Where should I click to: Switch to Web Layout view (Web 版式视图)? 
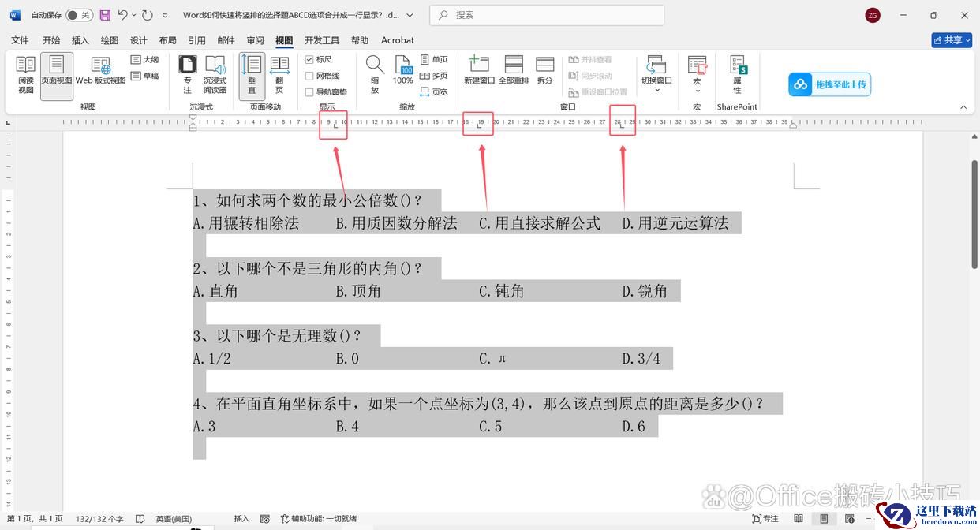click(100, 71)
